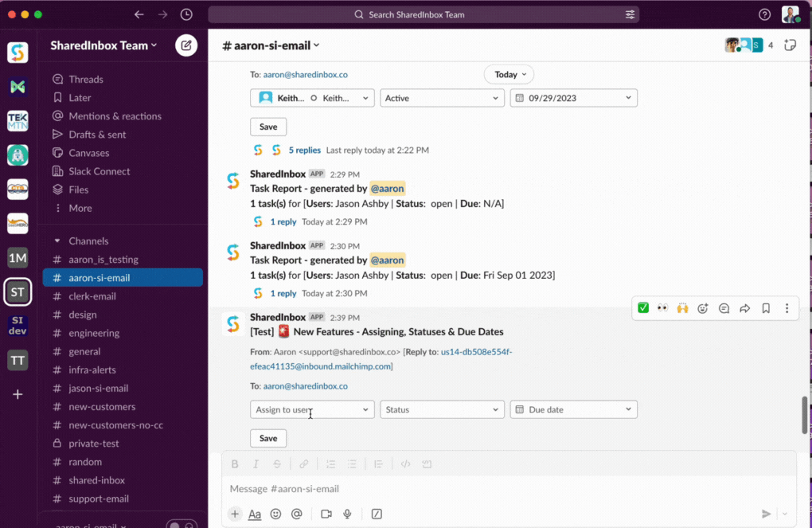This screenshot has height=528, width=812.
Task: Open slash shortcuts icon in composer
Action: coord(377,514)
